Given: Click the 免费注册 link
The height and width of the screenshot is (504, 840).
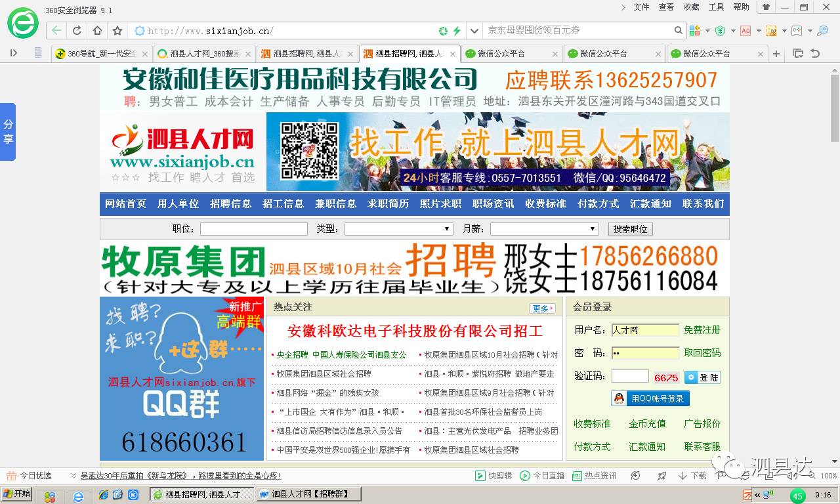Looking at the screenshot, I should click(x=702, y=330).
